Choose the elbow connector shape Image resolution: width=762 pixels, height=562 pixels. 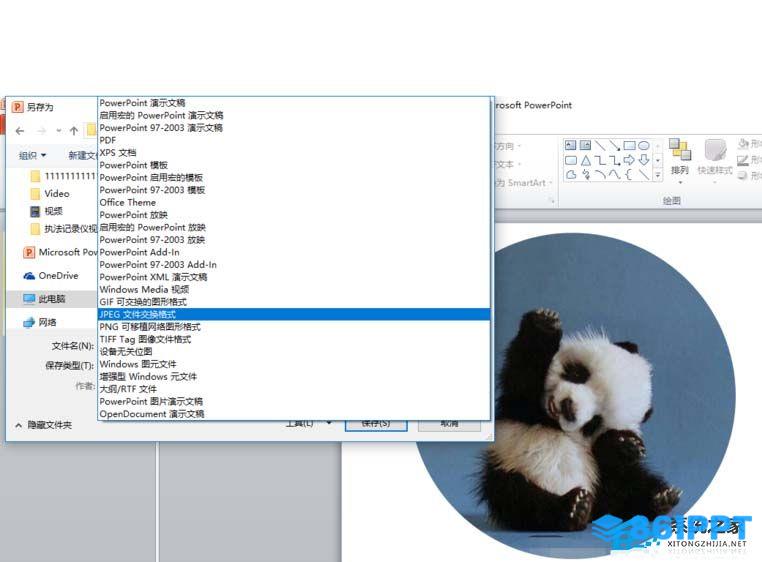pyautogui.click(x=601, y=160)
